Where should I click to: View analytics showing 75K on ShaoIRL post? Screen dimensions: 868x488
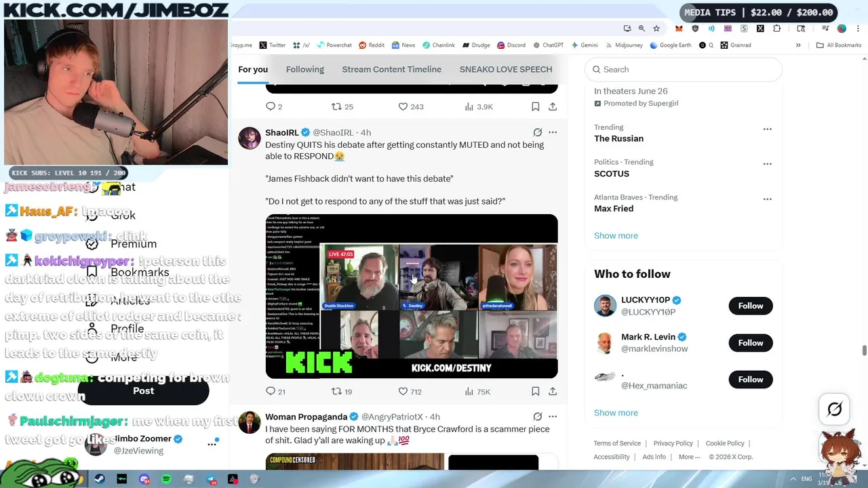pos(477,391)
